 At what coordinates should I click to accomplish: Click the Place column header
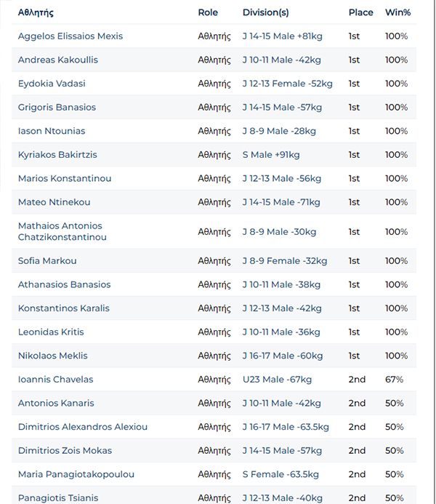[360, 12]
